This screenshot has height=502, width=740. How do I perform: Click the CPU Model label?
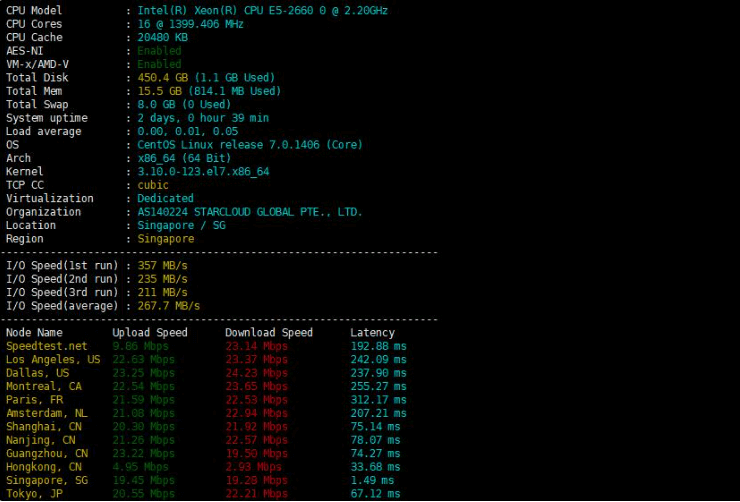[x=34, y=10]
